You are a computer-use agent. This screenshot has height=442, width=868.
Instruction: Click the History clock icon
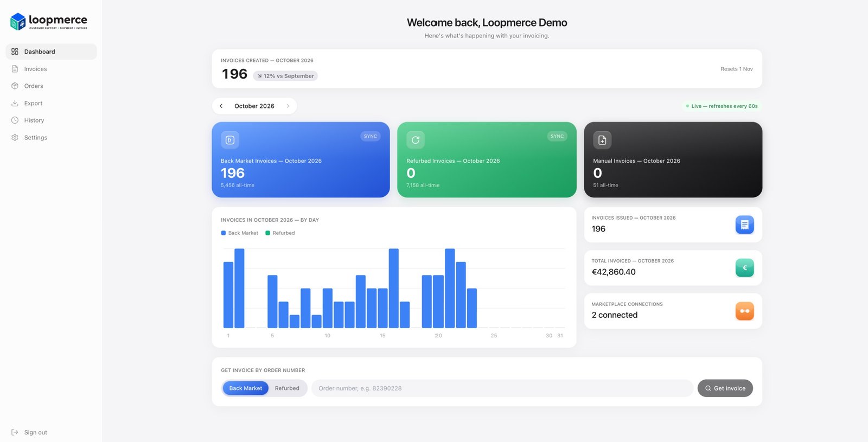(x=15, y=120)
